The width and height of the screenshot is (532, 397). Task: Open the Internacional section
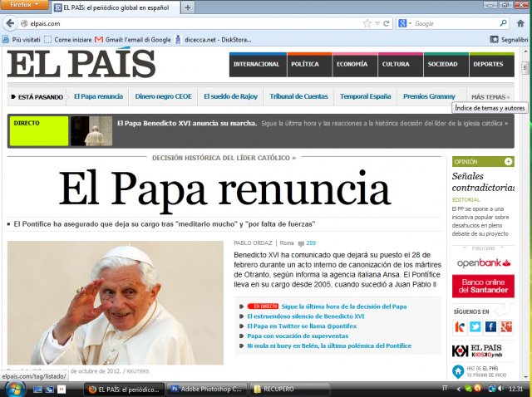coord(256,65)
